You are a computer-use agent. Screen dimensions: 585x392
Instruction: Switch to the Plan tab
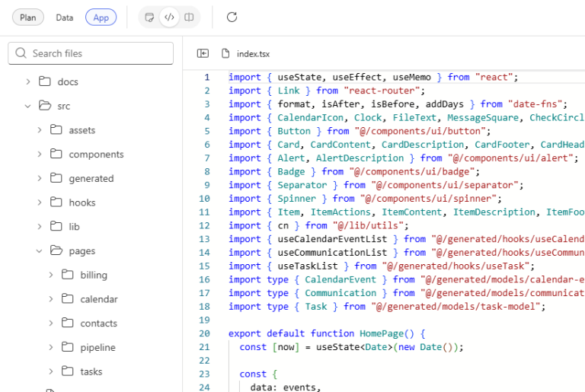pos(28,18)
